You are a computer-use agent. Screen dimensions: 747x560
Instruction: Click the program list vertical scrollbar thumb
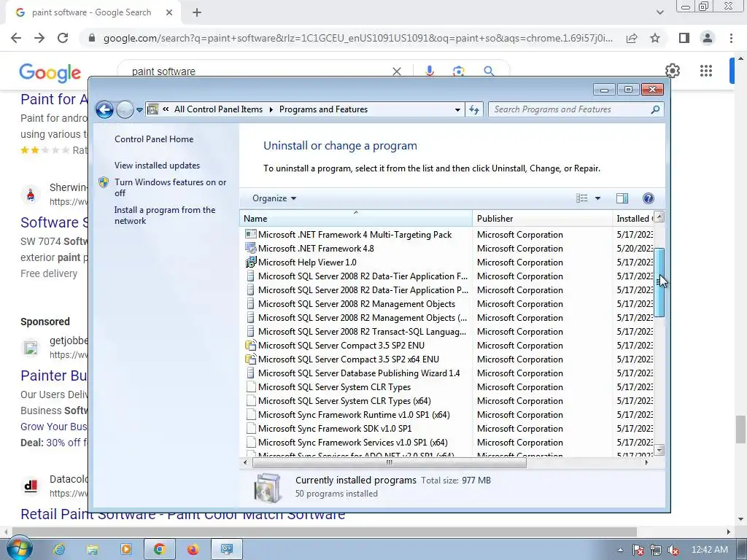pyautogui.click(x=659, y=282)
